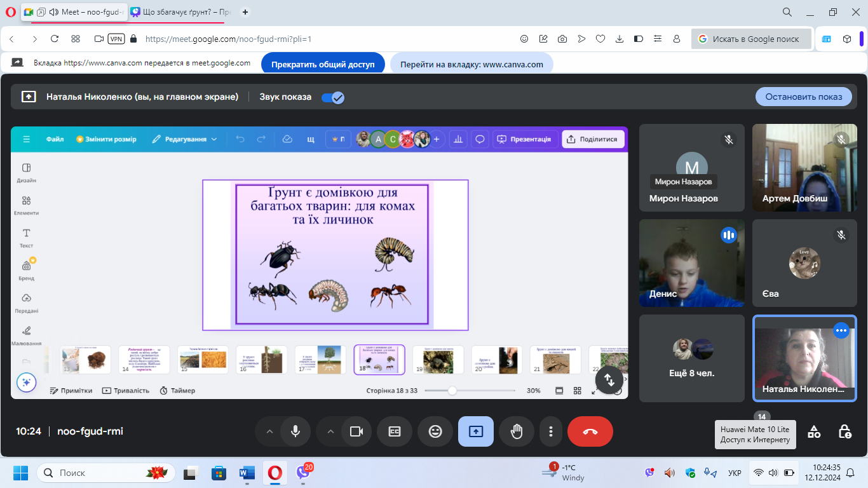Click the Canva undo arrow

[240, 139]
